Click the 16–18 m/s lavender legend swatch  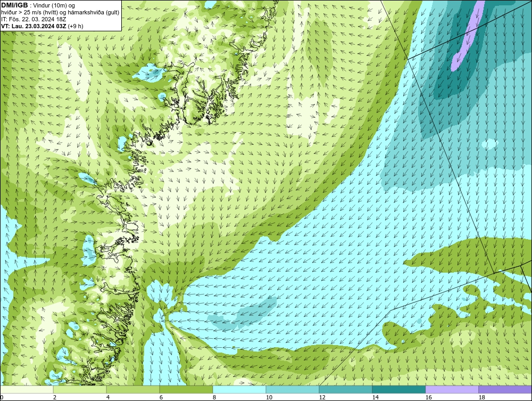(452, 389)
